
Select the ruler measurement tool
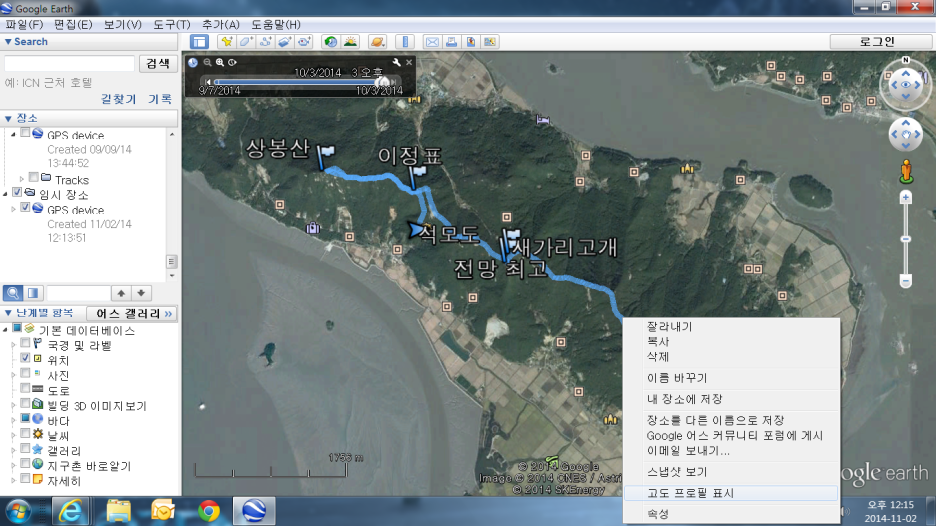click(x=405, y=42)
